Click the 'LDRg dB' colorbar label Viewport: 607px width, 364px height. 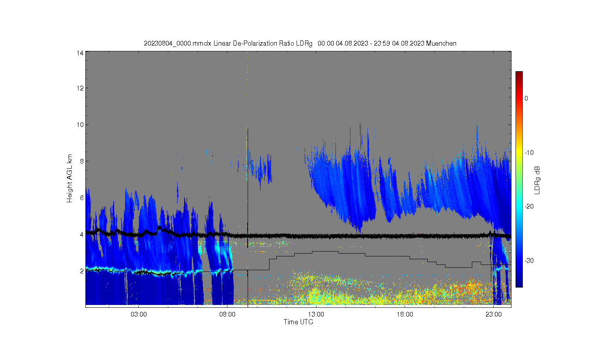click(537, 180)
